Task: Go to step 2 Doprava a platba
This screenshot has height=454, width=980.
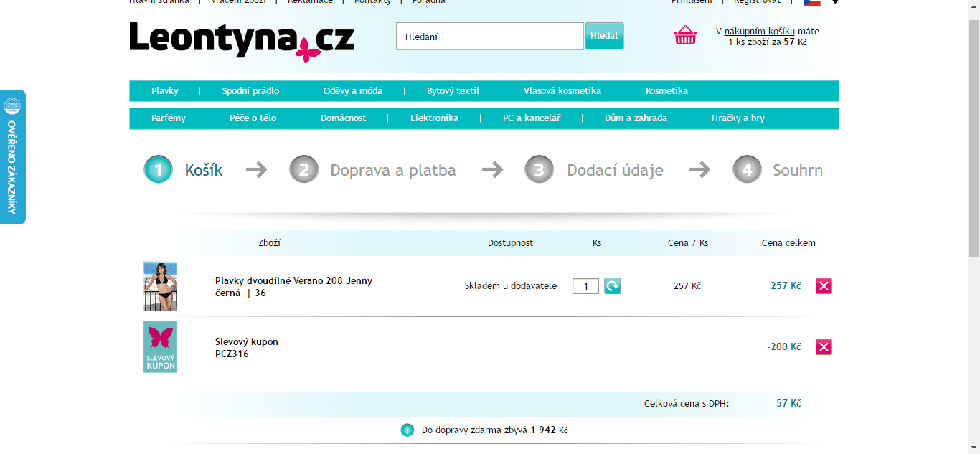Action: [x=372, y=170]
